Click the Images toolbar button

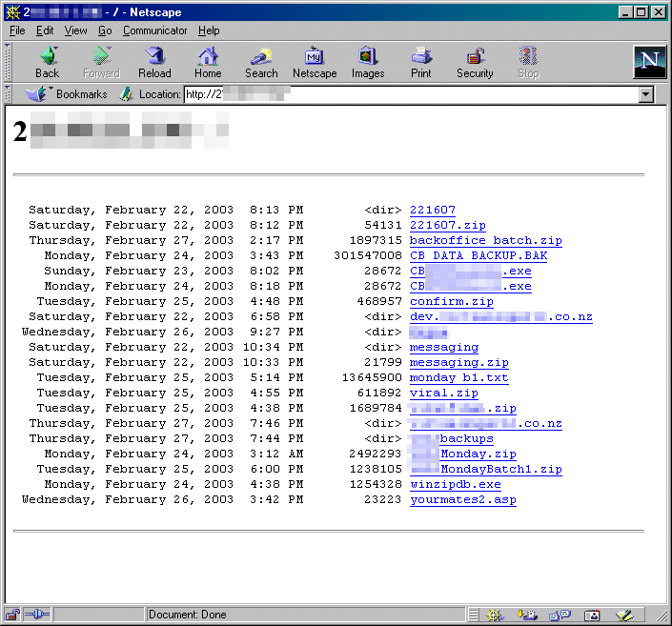click(x=368, y=62)
